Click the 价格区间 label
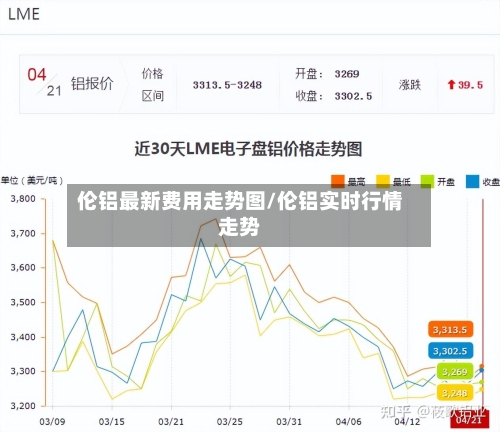This screenshot has height=432, width=500. click(153, 85)
